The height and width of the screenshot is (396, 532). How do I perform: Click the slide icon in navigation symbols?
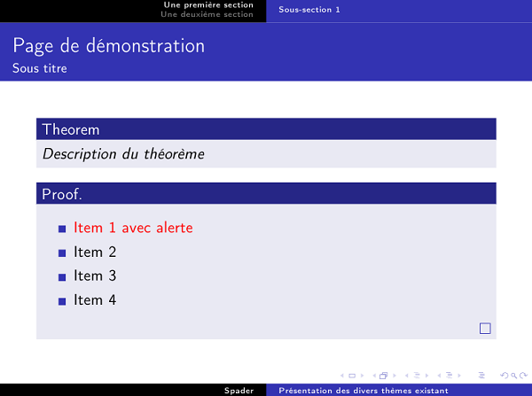pos(351,376)
